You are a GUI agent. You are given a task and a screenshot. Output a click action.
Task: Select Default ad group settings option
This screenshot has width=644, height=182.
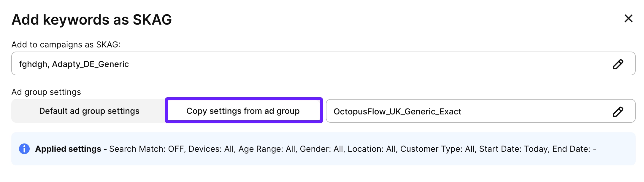point(89,111)
